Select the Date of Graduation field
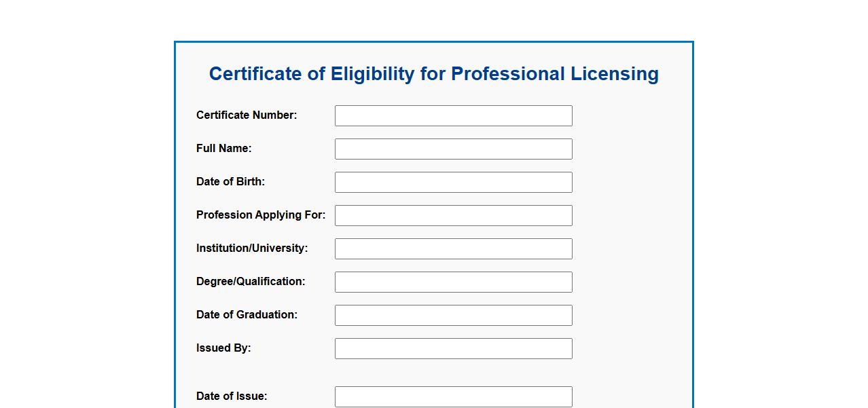 coord(453,315)
